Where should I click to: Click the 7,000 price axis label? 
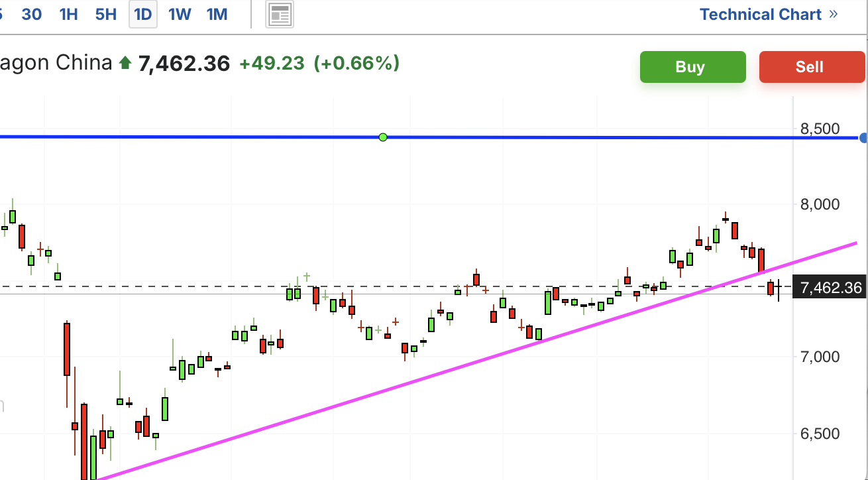click(x=820, y=357)
